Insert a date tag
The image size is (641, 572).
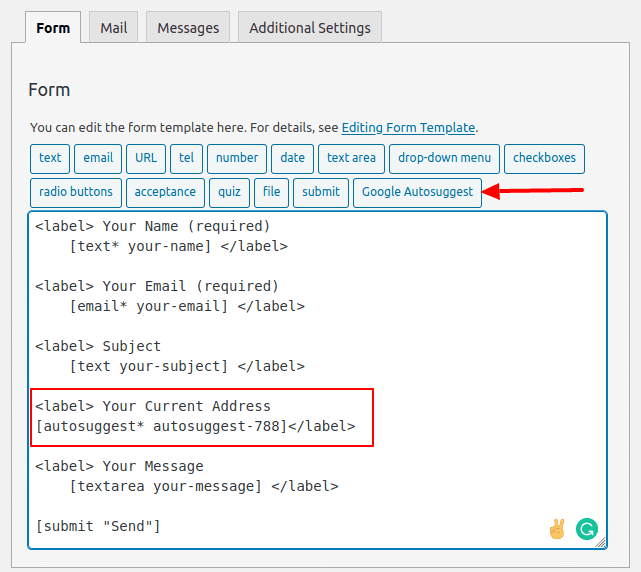(x=293, y=158)
